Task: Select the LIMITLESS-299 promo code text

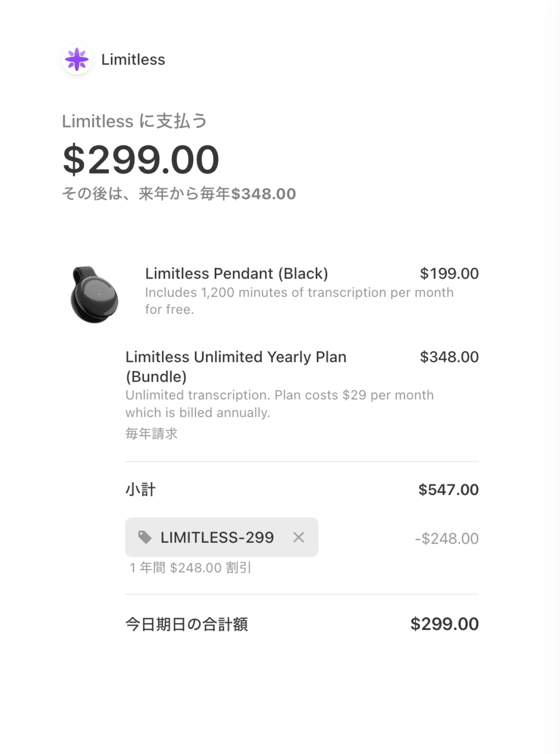Action: click(217, 538)
